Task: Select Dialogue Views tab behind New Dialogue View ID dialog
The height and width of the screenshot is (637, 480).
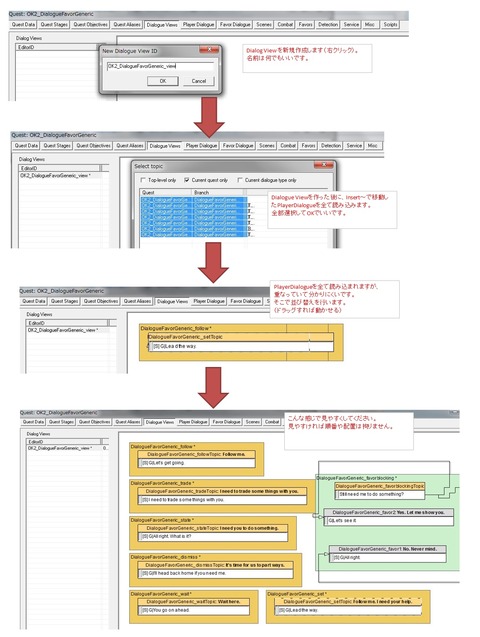Action: pyautogui.click(x=162, y=25)
